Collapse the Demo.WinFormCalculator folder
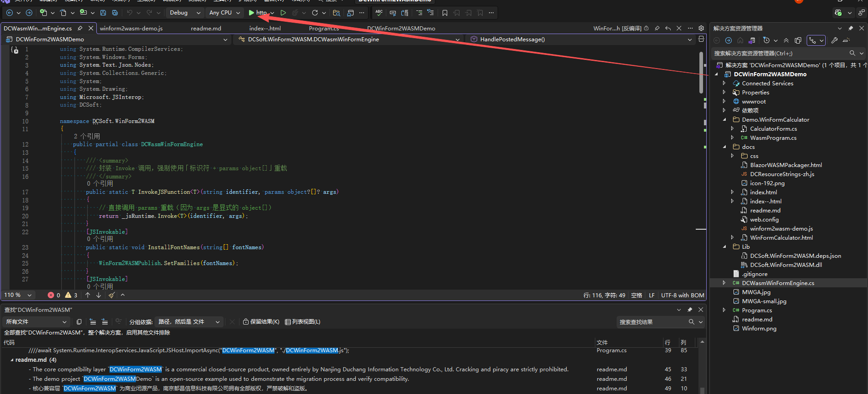The image size is (868, 394). (724, 119)
